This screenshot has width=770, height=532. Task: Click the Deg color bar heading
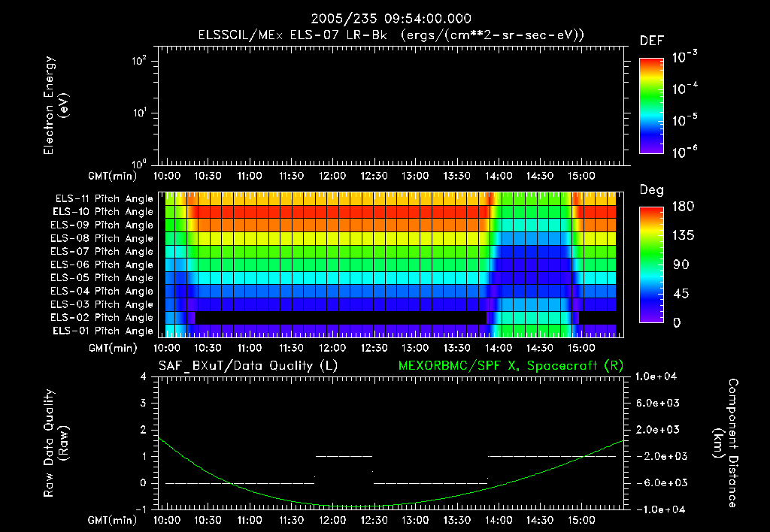pos(651,190)
